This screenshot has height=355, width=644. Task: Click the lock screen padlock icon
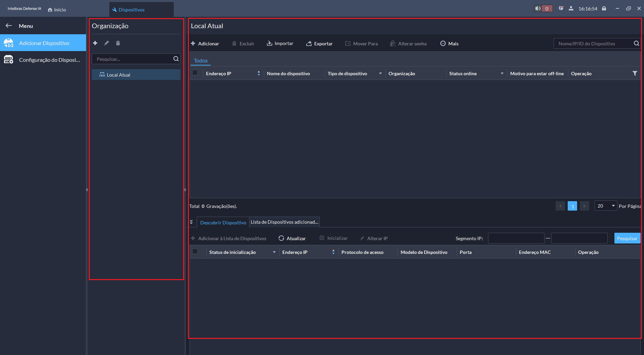coord(604,8)
